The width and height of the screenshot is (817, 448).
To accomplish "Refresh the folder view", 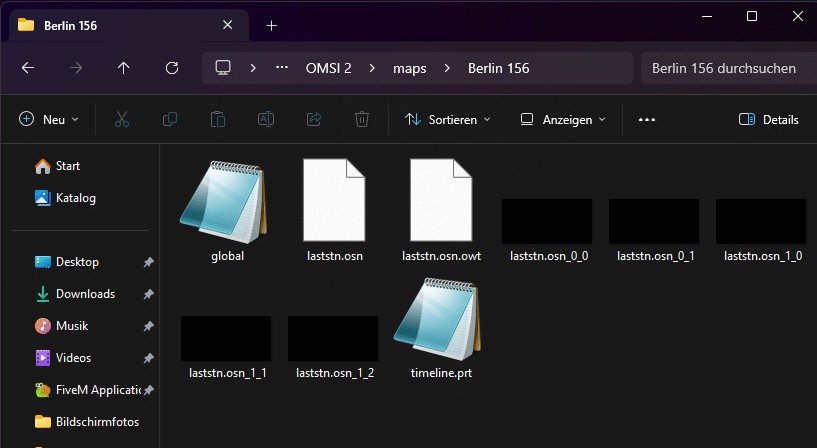I will pos(172,68).
